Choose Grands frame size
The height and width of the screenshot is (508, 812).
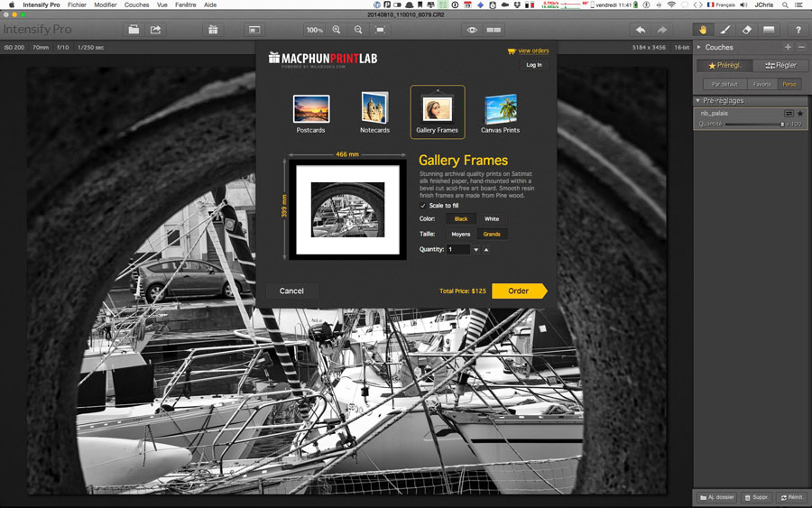492,234
